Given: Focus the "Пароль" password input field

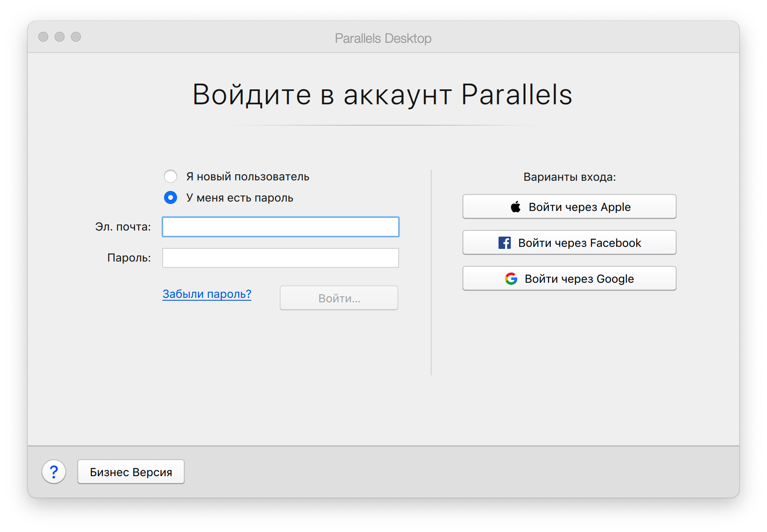Looking at the screenshot, I should coord(280,258).
